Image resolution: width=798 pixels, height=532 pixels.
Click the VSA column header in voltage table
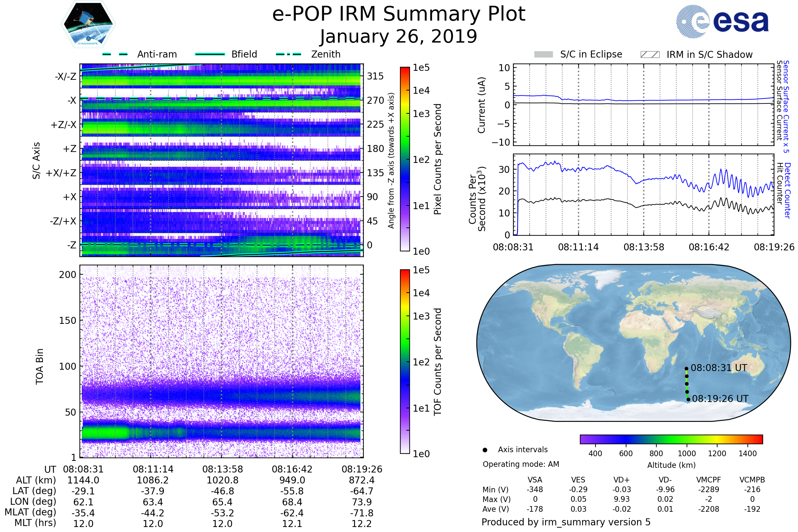535,480
